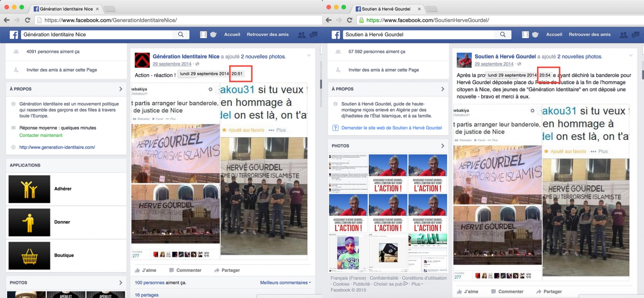Image resolution: width=644 pixels, height=298 pixels.
Task: Click the 16 partages link
Action: (x=147, y=295)
